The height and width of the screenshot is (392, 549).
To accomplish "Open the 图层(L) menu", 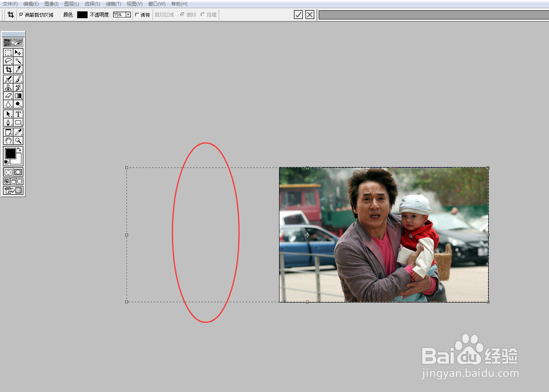I will point(72,4).
